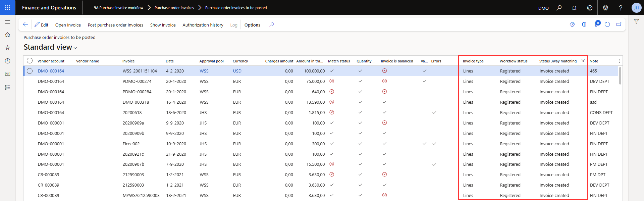Open the filter pane funnel icon
The height and width of the screenshot is (201, 644).
point(636,21)
